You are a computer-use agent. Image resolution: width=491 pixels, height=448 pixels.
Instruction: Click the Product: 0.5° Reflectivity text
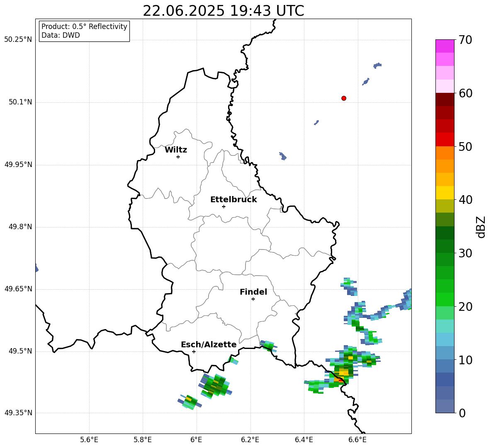coord(84,27)
